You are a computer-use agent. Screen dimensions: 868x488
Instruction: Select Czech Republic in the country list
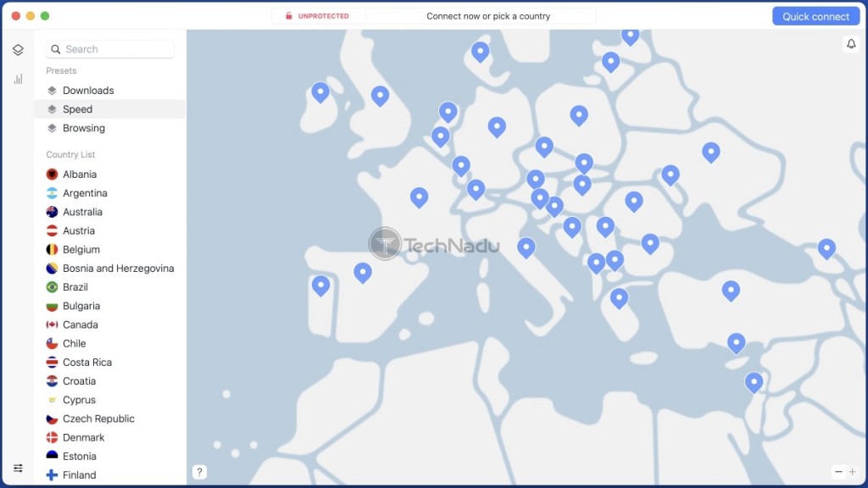pyautogui.click(x=109, y=419)
